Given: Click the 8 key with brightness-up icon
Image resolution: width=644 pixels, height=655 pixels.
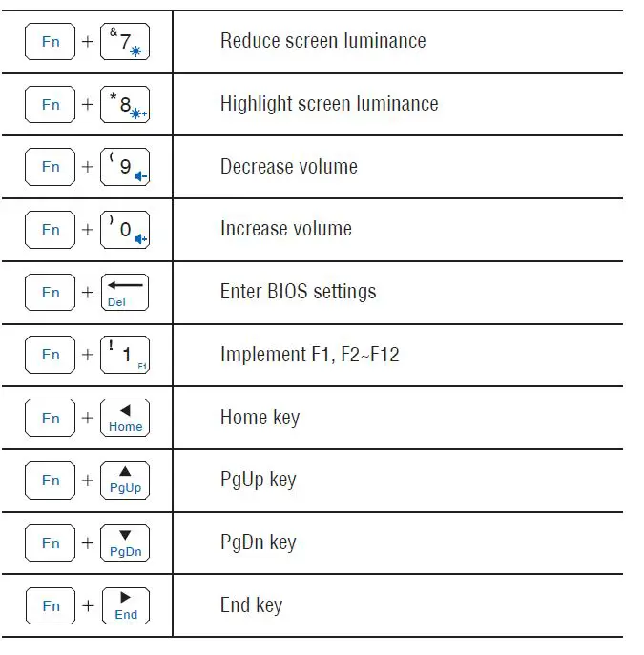Looking at the screenshot, I should coord(125,105).
